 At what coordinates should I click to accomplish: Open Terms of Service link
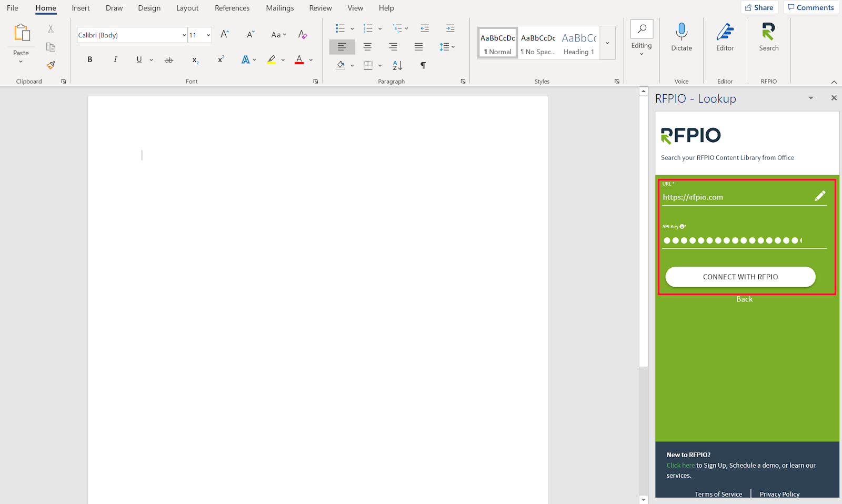[718, 494]
